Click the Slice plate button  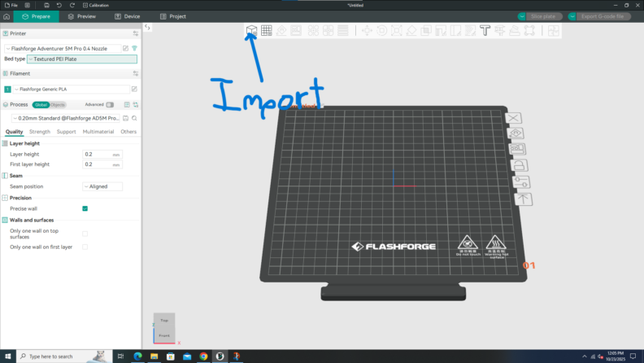pos(543,16)
